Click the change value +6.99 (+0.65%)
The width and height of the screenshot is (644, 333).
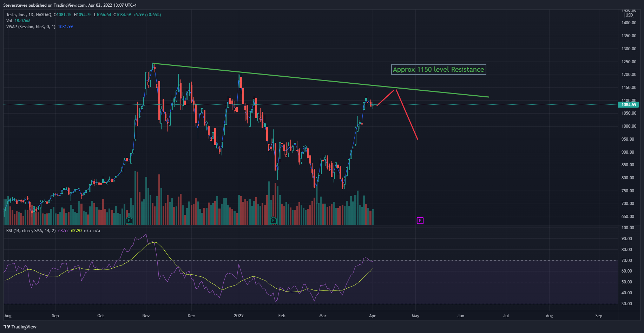pyautogui.click(x=147, y=15)
